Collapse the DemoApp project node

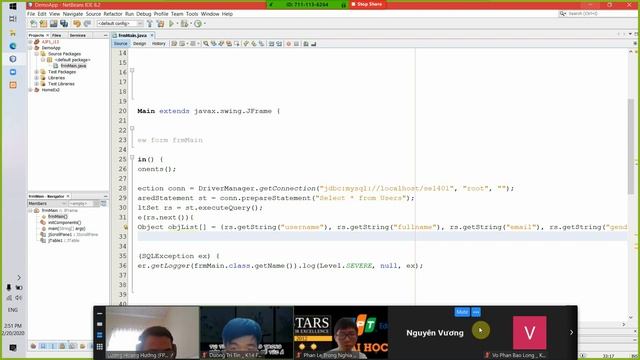pos(31,48)
